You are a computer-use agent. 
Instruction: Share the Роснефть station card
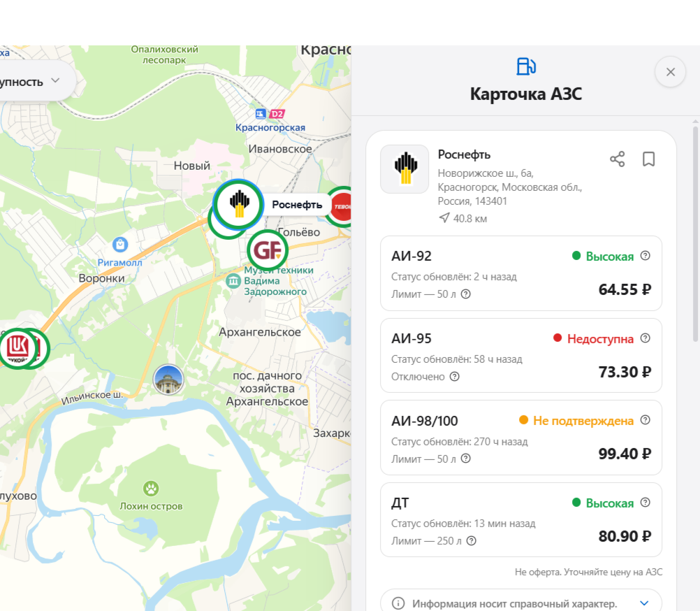pos(617,159)
